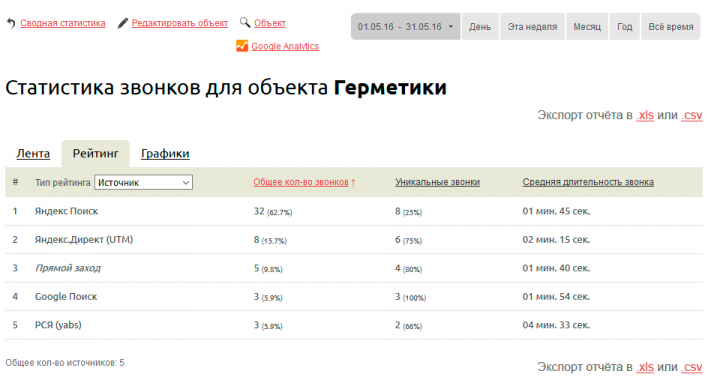
Task: Click the Google Analytics chart icon
Action: coord(242,46)
